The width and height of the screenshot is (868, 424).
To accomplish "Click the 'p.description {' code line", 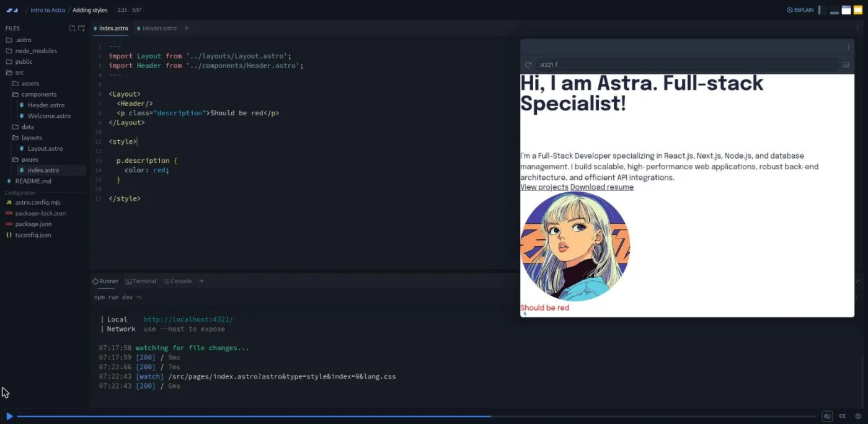I will click(147, 161).
